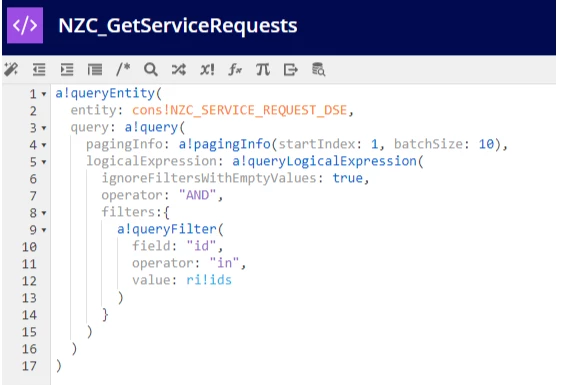Screen dimensions: 561x385
Task: Click the true value on line 6
Action: (347, 178)
